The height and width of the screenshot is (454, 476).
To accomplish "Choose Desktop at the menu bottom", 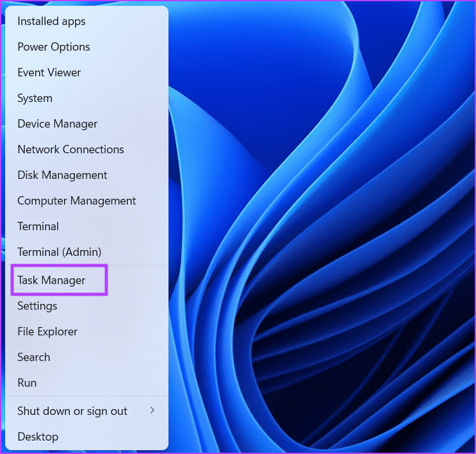I will pos(38,437).
